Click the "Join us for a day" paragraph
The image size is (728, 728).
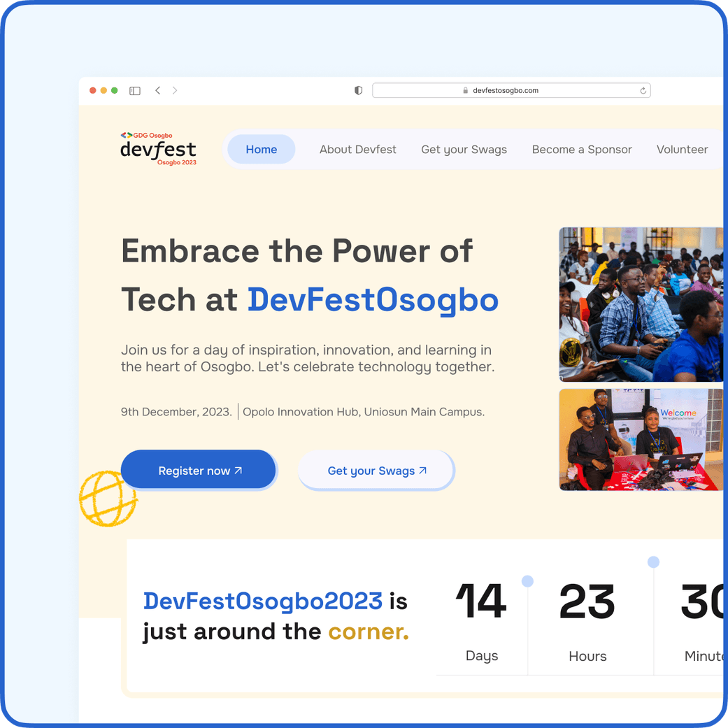coord(308,359)
